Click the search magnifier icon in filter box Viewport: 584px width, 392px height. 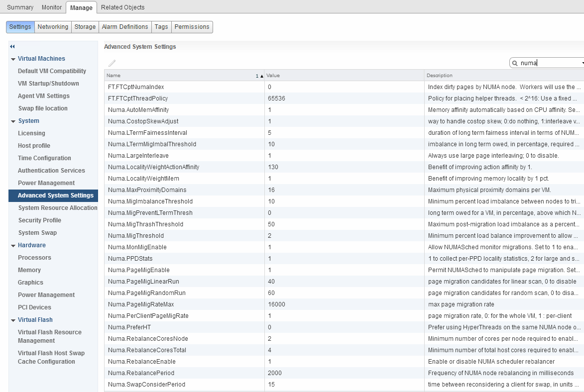(x=515, y=63)
